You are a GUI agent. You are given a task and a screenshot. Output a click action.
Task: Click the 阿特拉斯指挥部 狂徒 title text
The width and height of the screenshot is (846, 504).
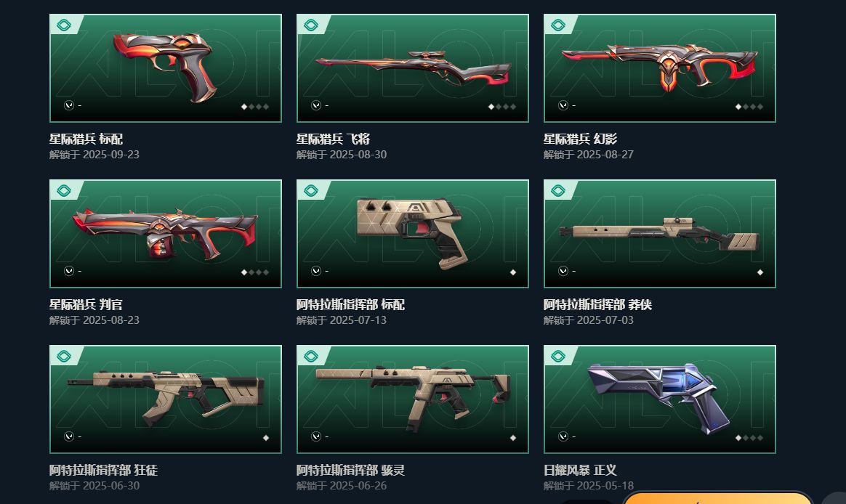coord(104,470)
